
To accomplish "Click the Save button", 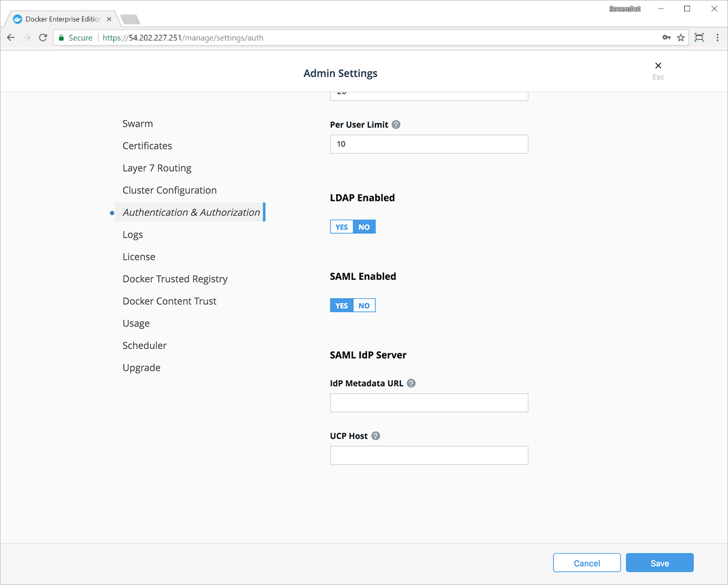I will (660, 563).
